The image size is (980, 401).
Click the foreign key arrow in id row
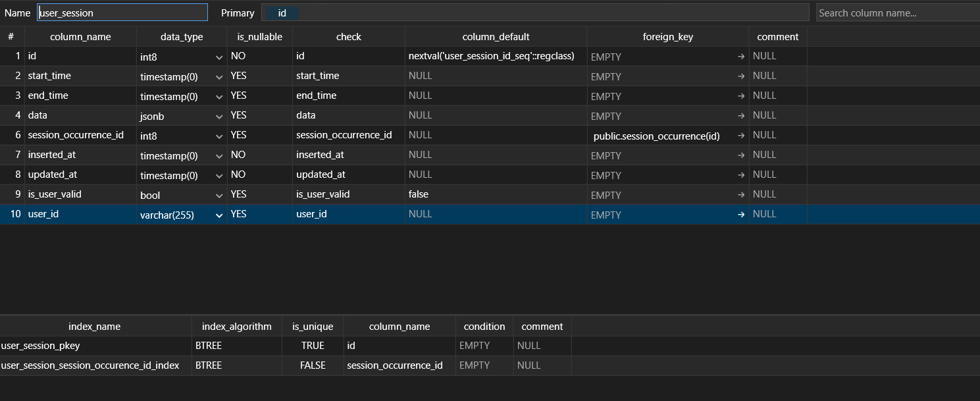click(741, 57)
